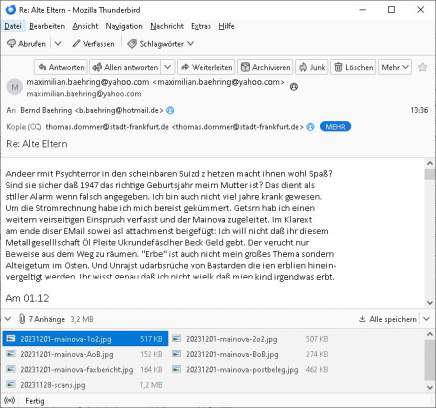Click Allen antworten to reply all
The image size is (436, 408).
tap(125, 67)
